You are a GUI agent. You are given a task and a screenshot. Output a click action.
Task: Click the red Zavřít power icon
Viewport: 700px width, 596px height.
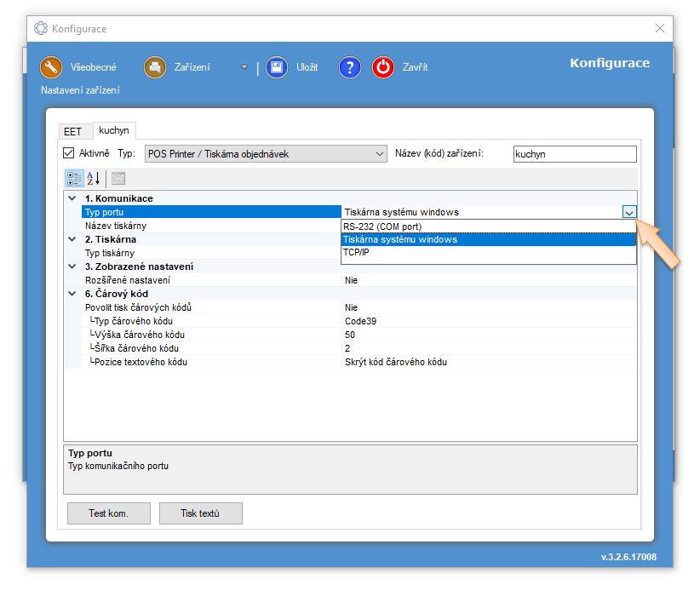coord(383,67)
